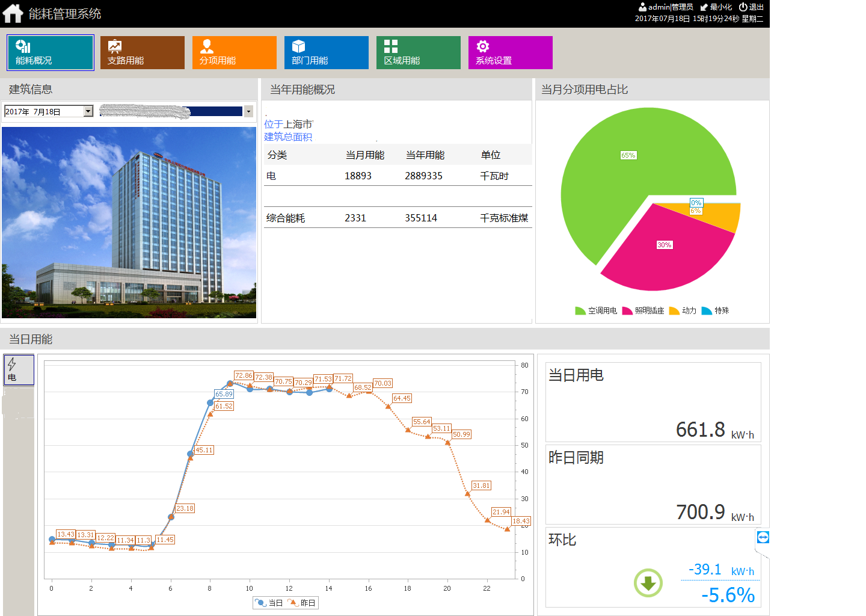Screen dimensions: 866x616
Task: Click the 最小化 minimize link
Action: pos(716,7)
